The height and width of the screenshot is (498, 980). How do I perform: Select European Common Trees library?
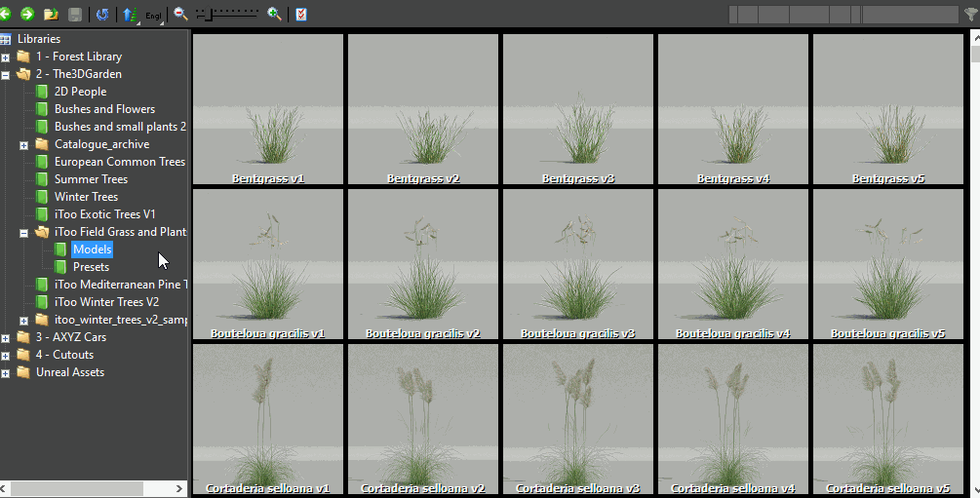click(x=119, y=162)
